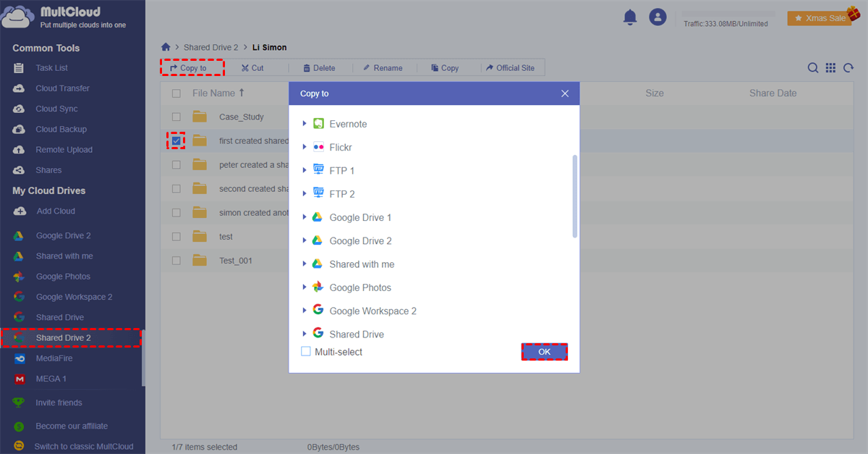
Task: Uncheck the first created shared folder
Action: 176,140
